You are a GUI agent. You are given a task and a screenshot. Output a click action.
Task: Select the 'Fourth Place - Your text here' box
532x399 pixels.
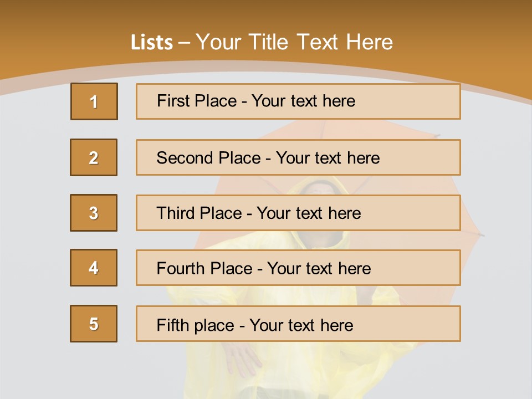(298, 268)
